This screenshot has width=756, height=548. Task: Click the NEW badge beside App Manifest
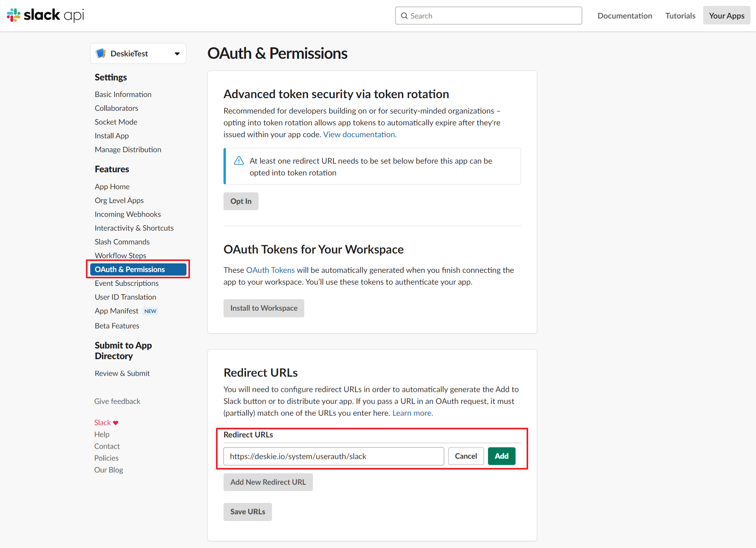[150, 311]
